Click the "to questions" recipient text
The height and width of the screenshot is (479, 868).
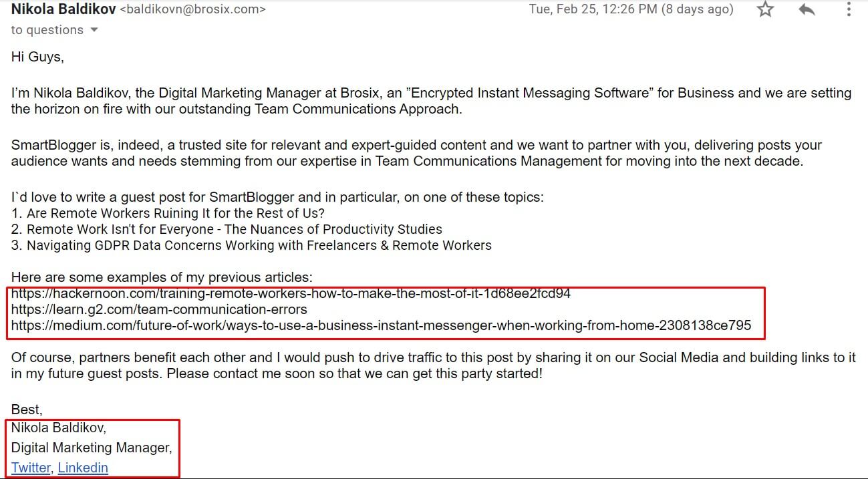[47, 30]
